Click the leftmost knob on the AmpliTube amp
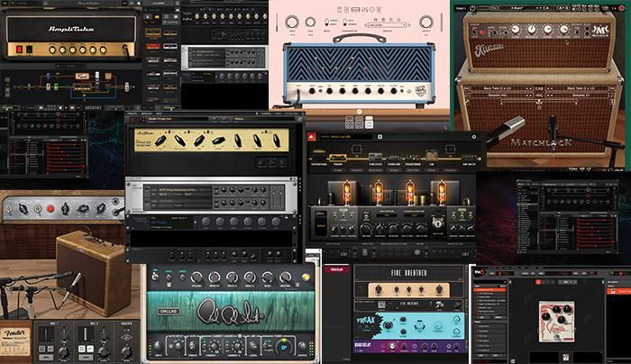 point(52,50)
